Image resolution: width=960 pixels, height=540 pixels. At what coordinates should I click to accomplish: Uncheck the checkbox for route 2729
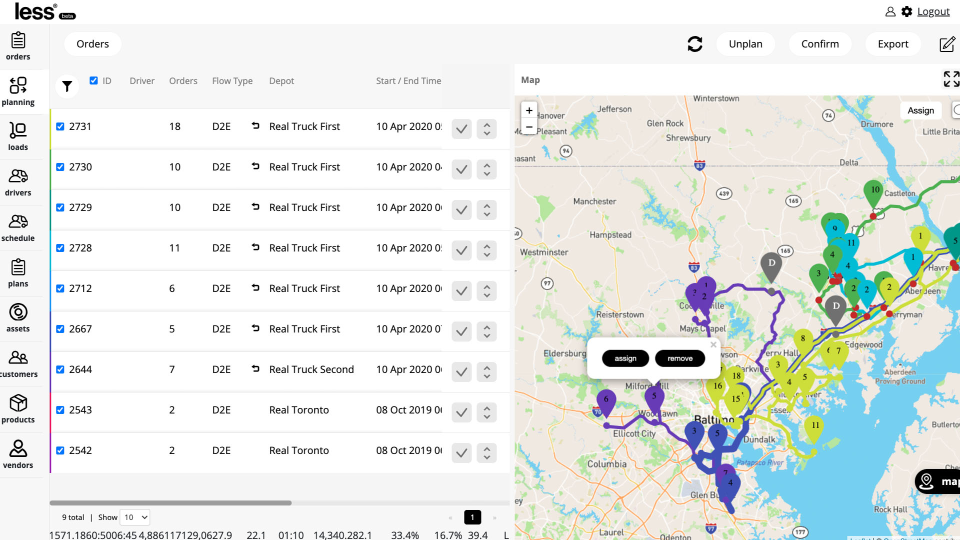(60, 208)
